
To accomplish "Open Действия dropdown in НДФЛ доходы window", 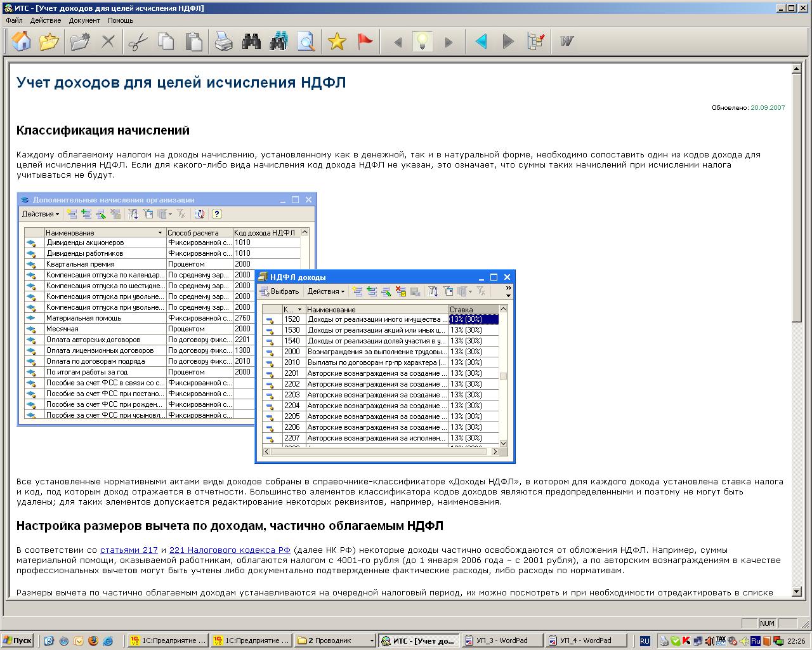I will 326,291.
